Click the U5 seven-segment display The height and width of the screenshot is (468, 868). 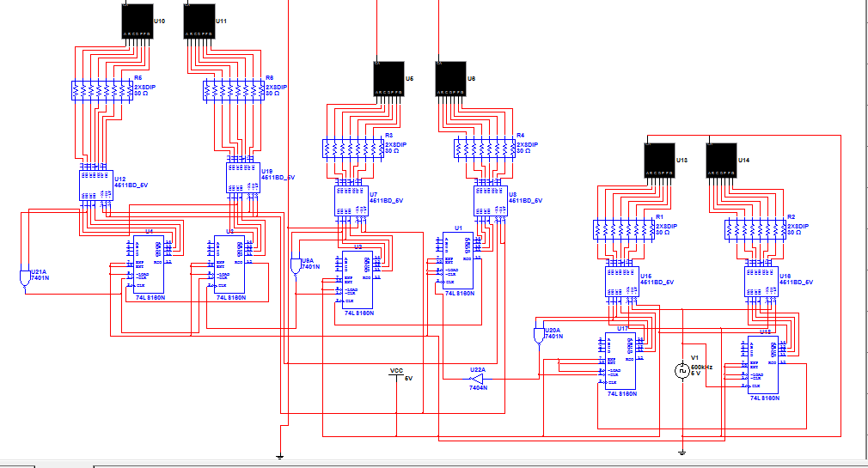click(x=389, y=79)
